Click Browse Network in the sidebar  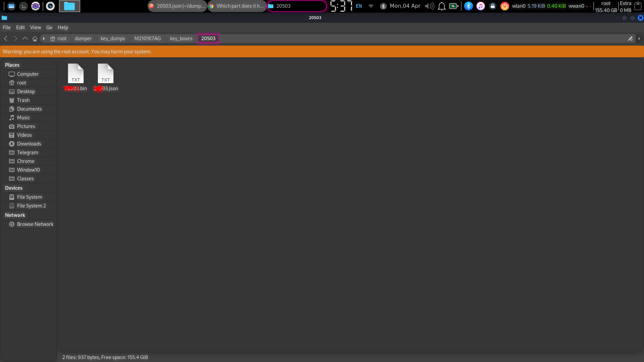point(35,224)
